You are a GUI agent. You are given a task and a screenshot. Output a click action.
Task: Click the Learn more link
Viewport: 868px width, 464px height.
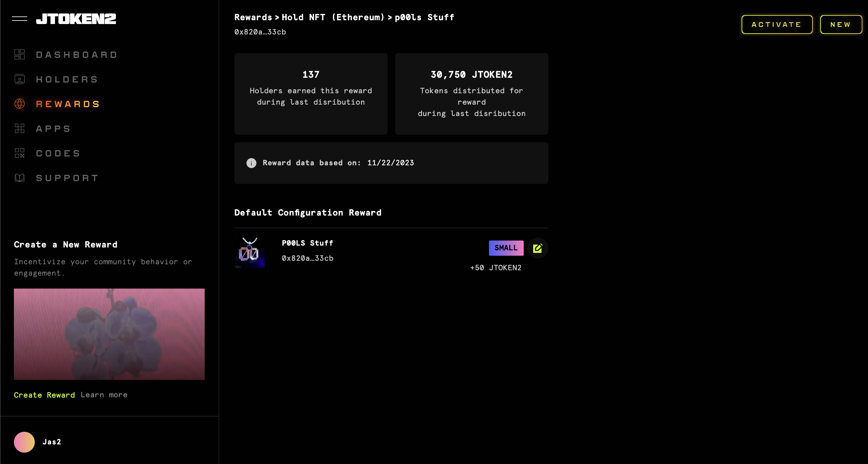tap(104, 395)
